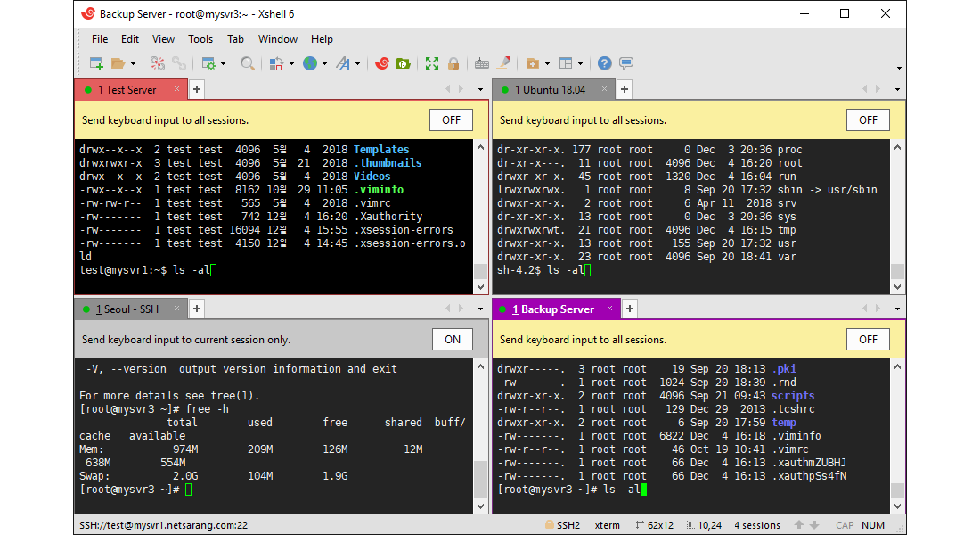980x535 pixels.
Task: Click the Open Session folder icon
Action: pyautogui.click(x=118, y=63)
